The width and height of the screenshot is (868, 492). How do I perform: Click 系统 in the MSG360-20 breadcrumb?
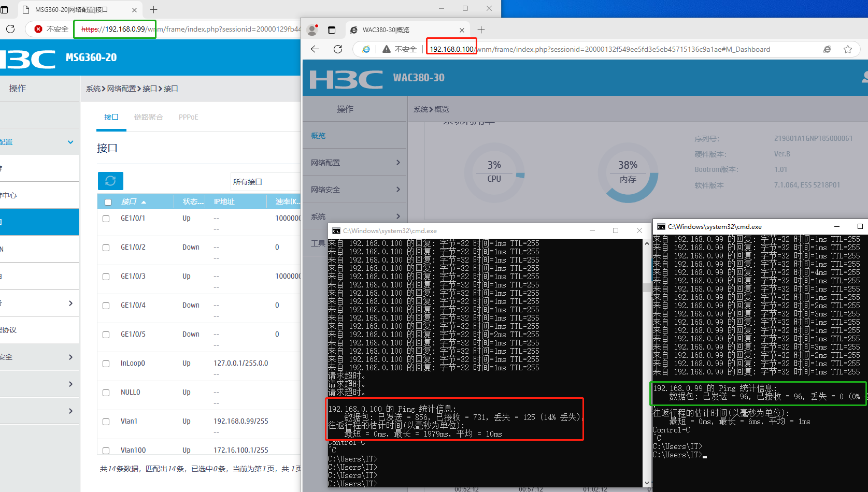(93, 89)
